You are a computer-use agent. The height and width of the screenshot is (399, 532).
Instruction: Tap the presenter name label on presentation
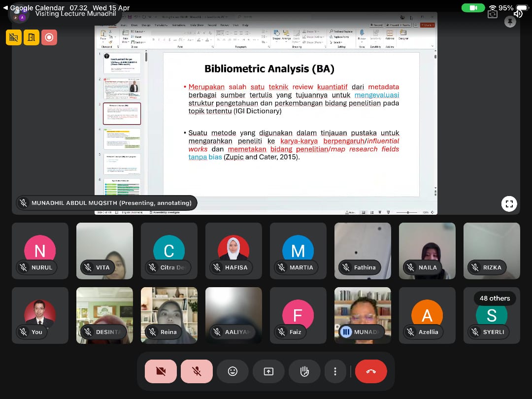(x=106, y=203)
